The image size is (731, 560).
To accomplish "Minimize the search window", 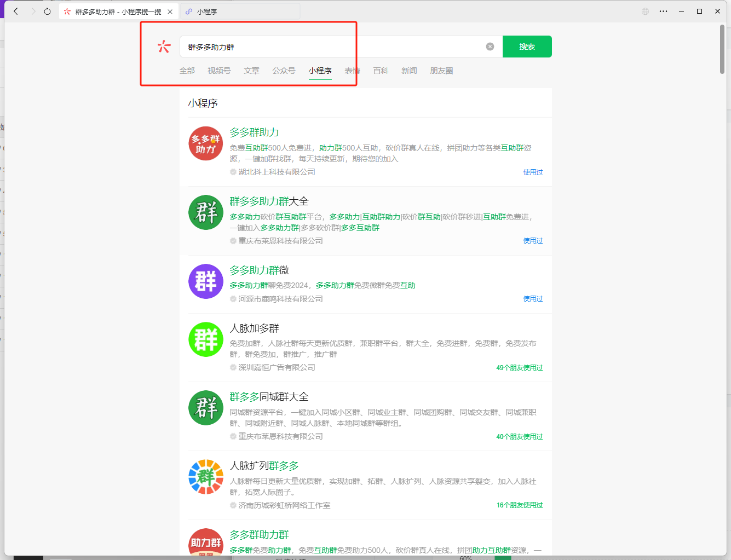I will pos(682,11).
